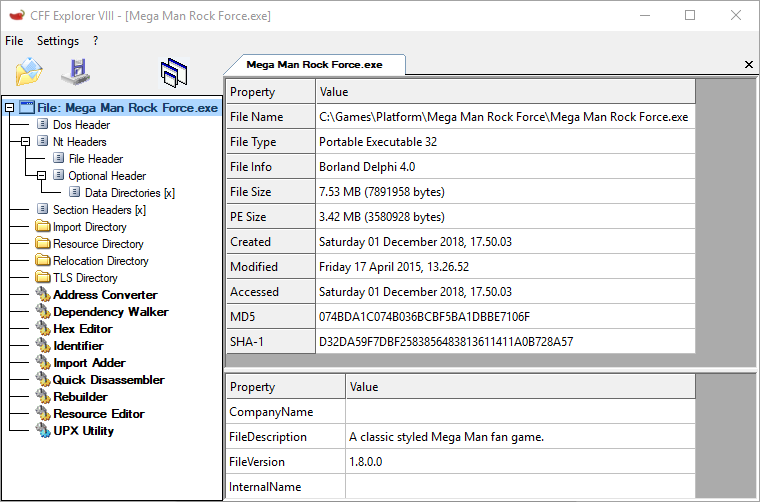Open the File menu
Screen dimensions: 760x502
(x=14, y=41)
